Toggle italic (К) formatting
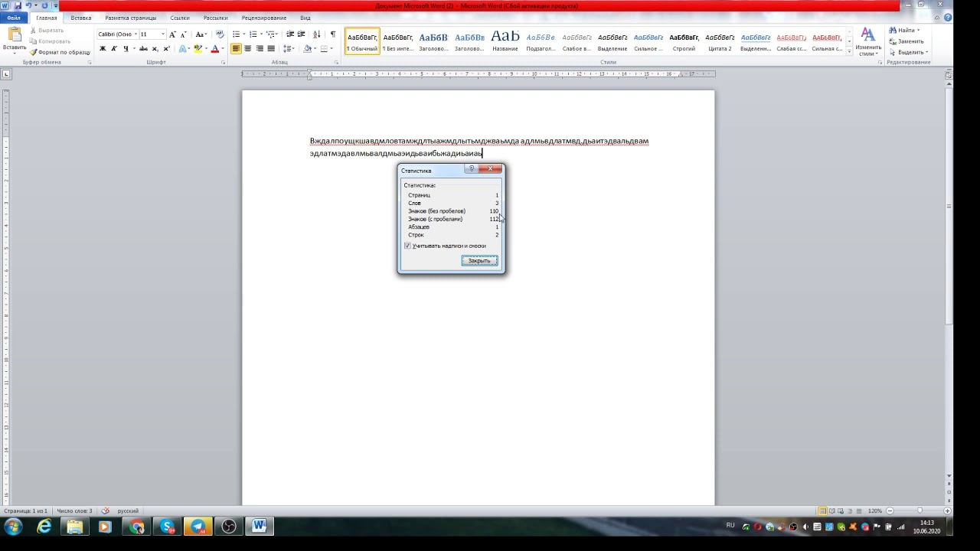 click(x=114, y=49)
